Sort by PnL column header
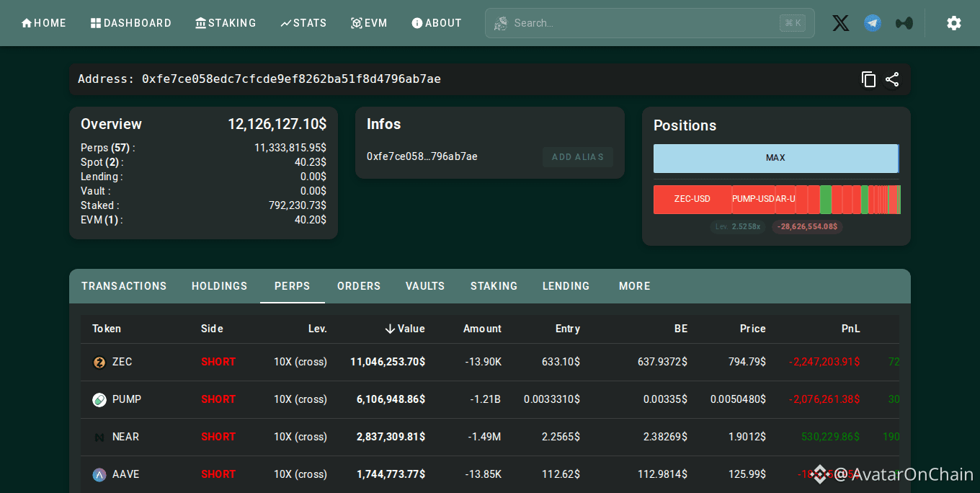The width and height of the screenshot is (980, 493). click(x=851, y=329)
